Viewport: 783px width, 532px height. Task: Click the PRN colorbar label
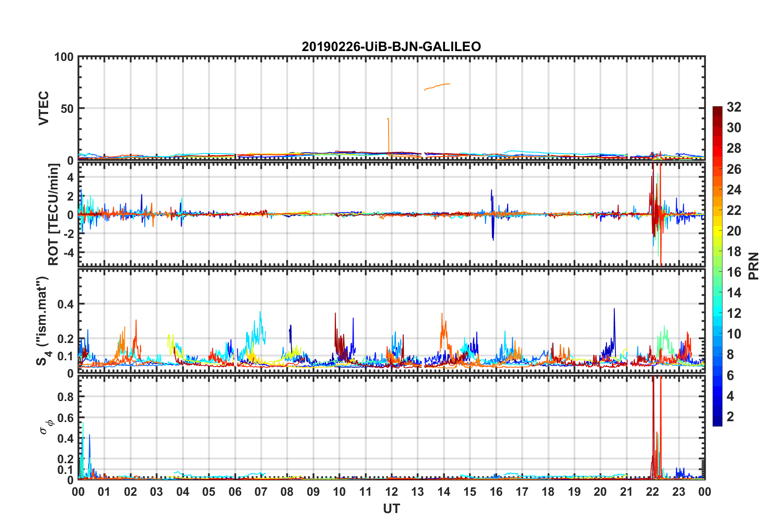[754, 266]
